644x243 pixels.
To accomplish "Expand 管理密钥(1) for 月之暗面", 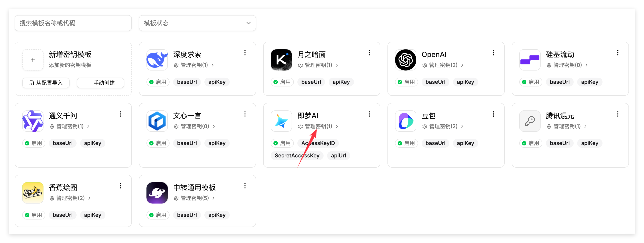I will (318, 65).
